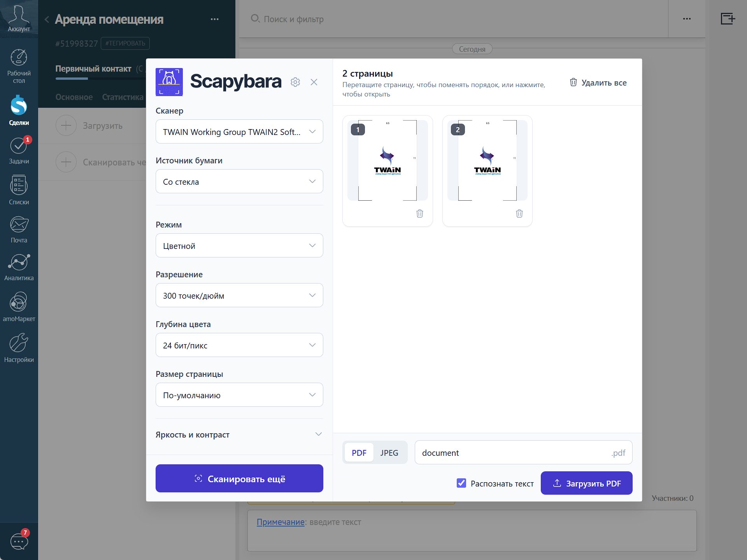This screenshot has width=747, height=560.
Task: Click the #ТЕГИРОВАТЬ tag button
Action: point(125,43)
